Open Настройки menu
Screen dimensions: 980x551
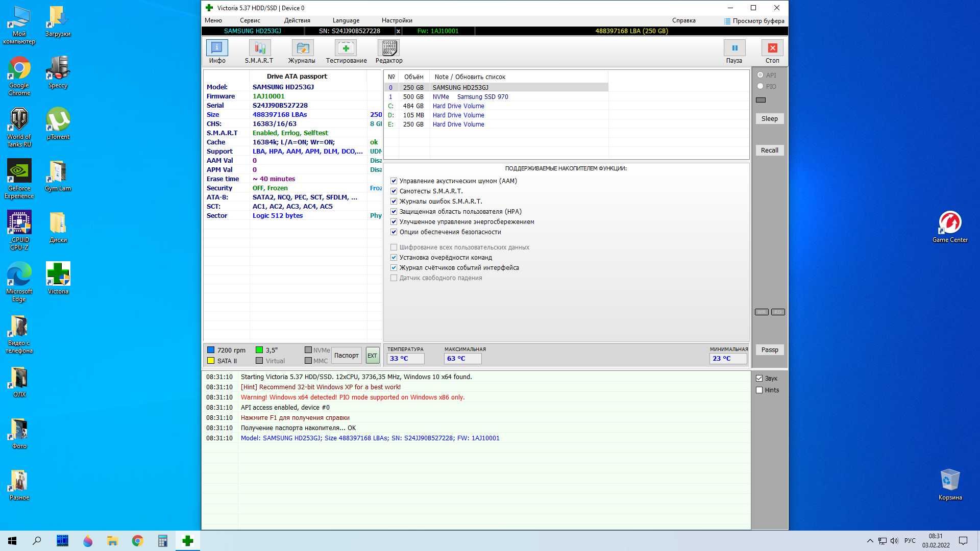pyautogui.click(x=397, y=20)
